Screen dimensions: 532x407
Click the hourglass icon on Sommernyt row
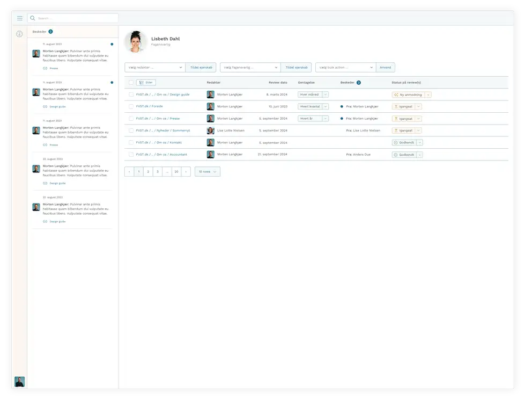tap(396, 131)
